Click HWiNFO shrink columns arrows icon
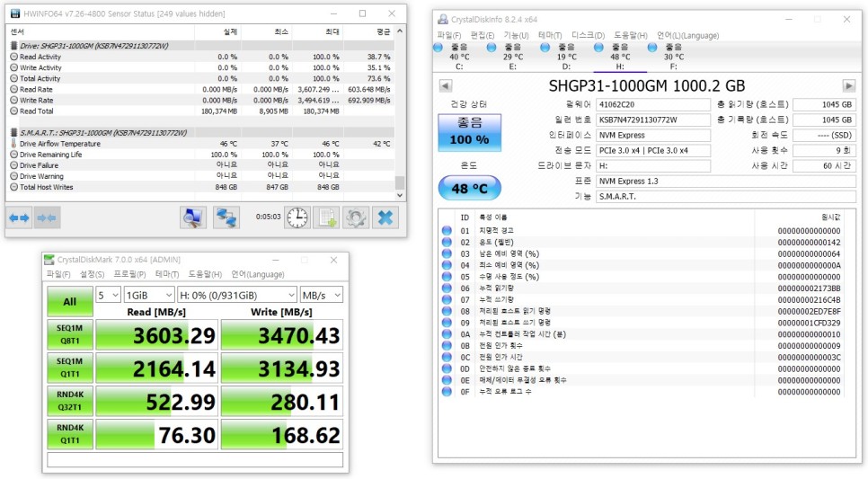Image resolution: width=868 pixels, height=479 pixels. coord(47,217)
